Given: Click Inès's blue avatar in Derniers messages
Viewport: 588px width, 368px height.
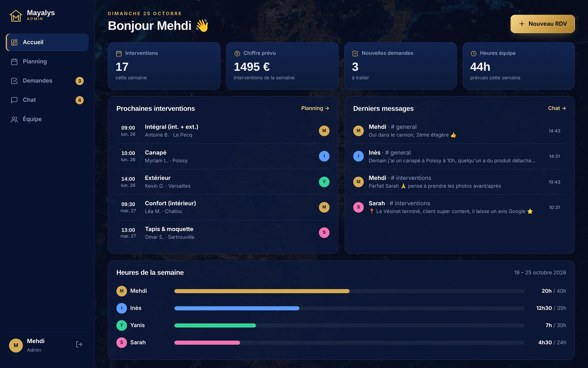Looking at the screenshot, I should click(x=358, y=156).
